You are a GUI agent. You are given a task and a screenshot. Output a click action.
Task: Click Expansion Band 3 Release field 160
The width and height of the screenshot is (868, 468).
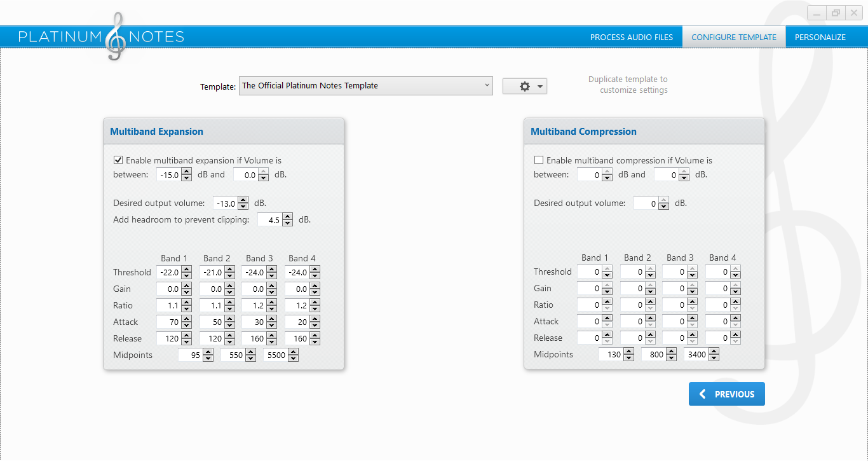click(x=254, y=338)
